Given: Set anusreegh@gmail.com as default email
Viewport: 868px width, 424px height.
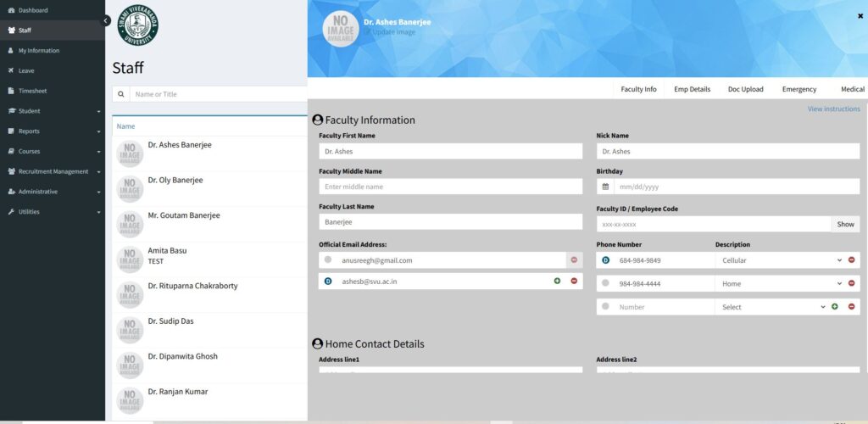Looking at the screenshot, I should (x=328, y=259).
